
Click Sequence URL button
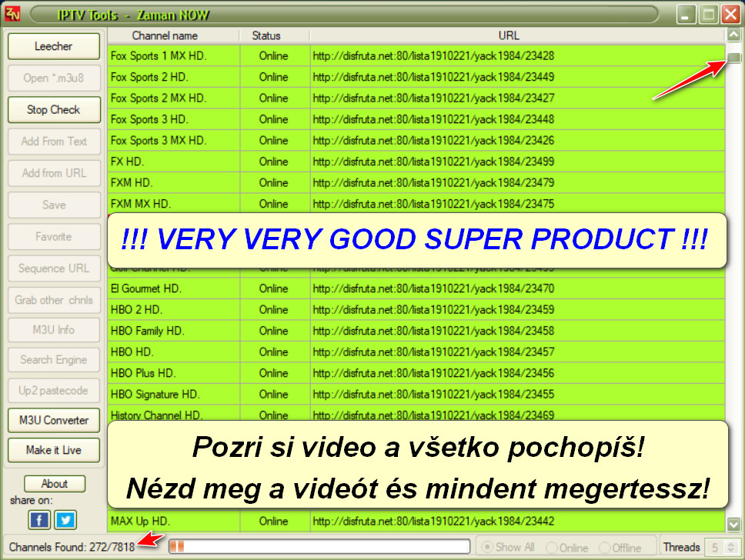[54, 268]
